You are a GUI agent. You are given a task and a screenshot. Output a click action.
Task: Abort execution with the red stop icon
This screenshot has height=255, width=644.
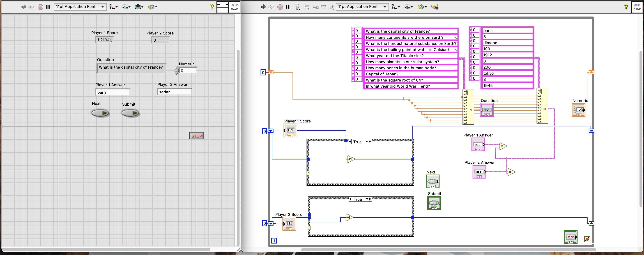[x=40, y=7]
